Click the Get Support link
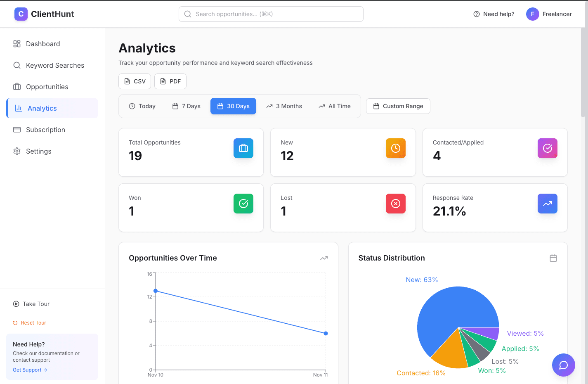The image size is (588, 384). coord(30,370)
